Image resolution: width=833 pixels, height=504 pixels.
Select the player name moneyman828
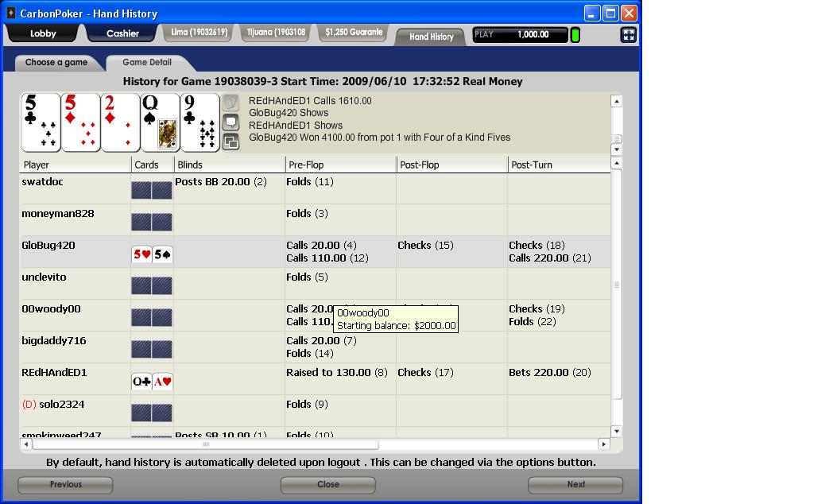[58, 214]
